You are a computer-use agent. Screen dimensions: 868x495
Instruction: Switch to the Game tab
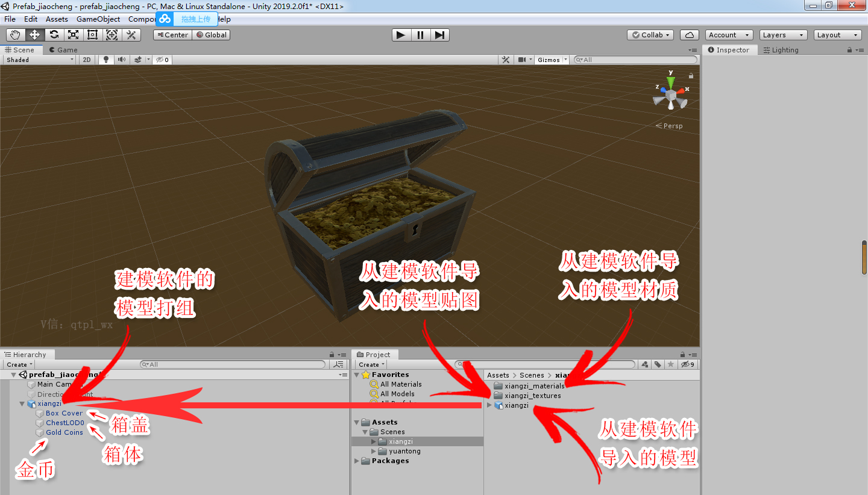pyautogui.click(x=64, y=50)
